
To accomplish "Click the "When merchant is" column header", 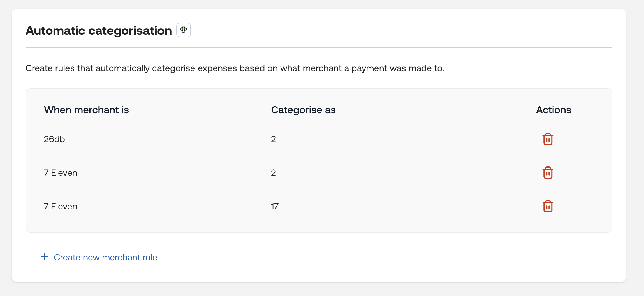I will (x=86, y=110).
